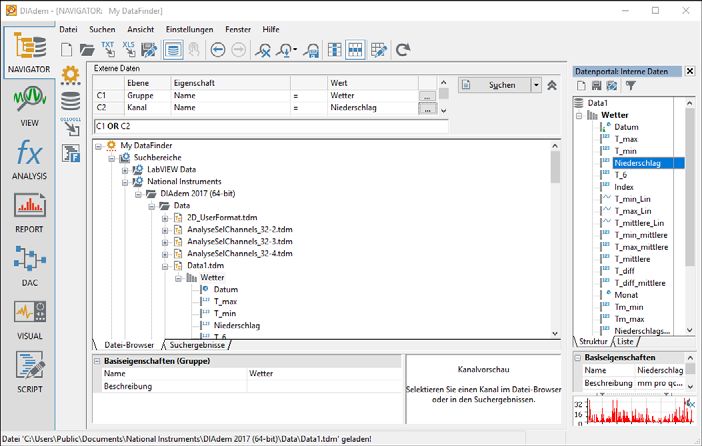
Task: Close the Datenportal panel
Action: 690,71
